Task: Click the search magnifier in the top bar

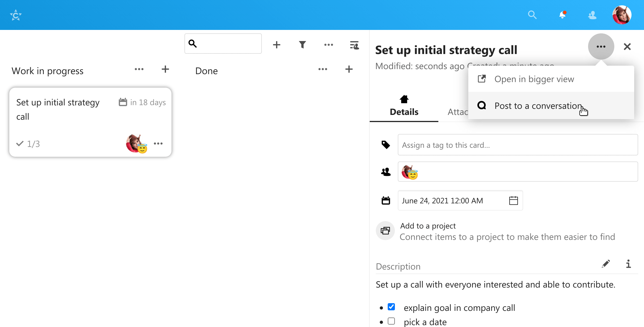Action: point(532,15)
